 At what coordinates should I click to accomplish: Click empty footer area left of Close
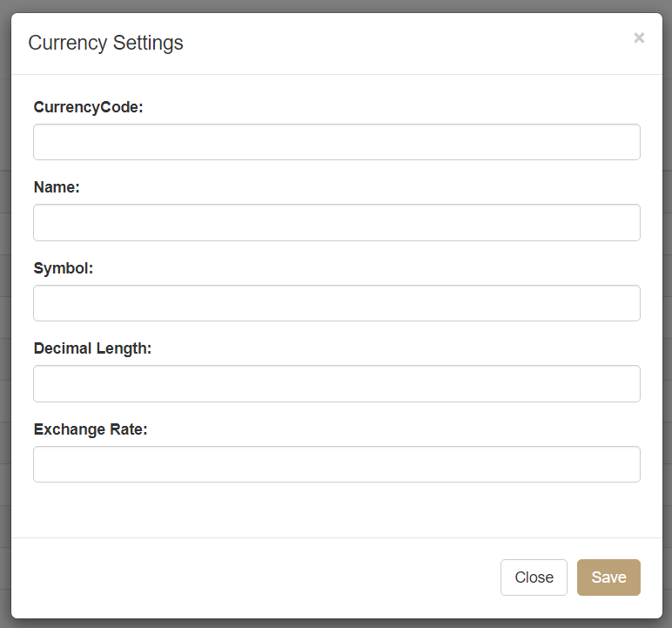261,577
